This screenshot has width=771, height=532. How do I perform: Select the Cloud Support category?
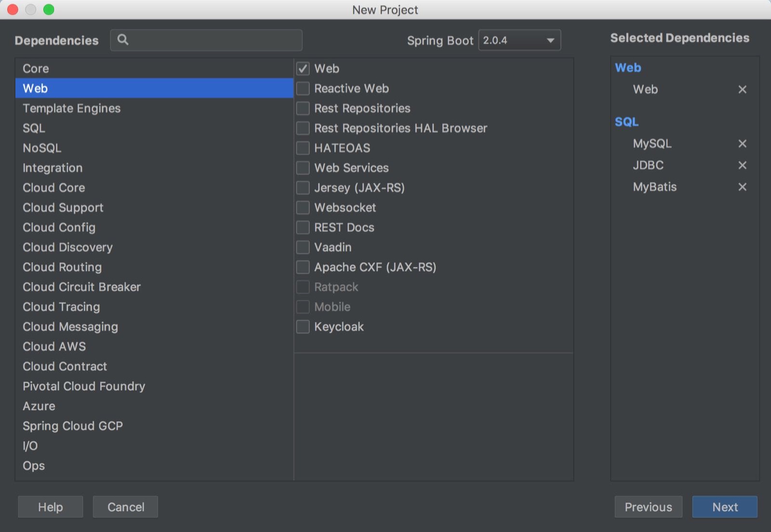(154, 208)
